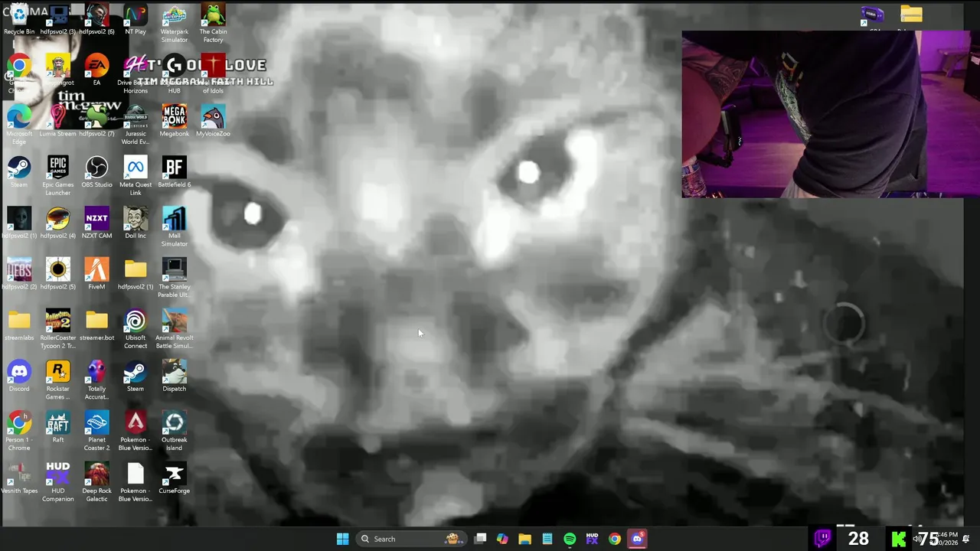
Task: Open the hdfpsvol2 (1) folder icon
Action: click(136, 274)
